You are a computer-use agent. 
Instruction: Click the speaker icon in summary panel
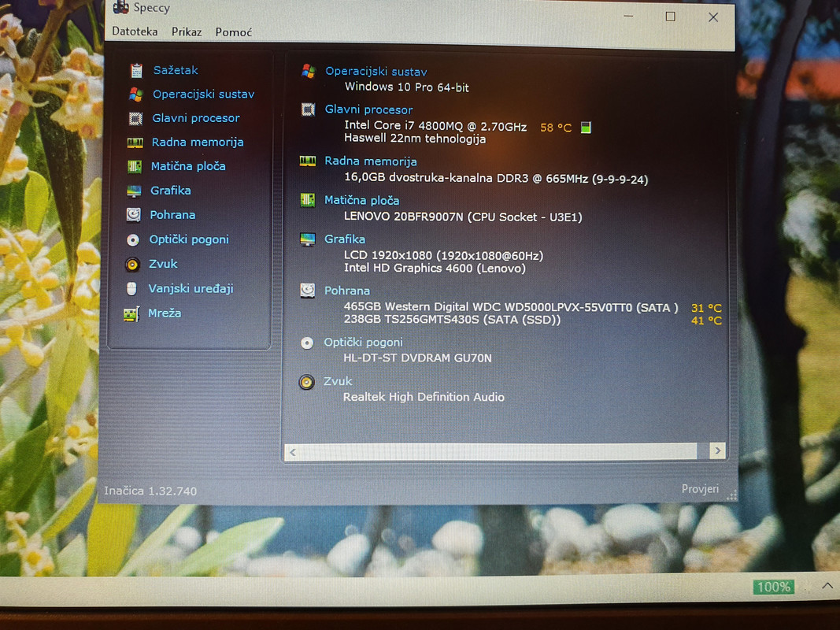(306, 382)
